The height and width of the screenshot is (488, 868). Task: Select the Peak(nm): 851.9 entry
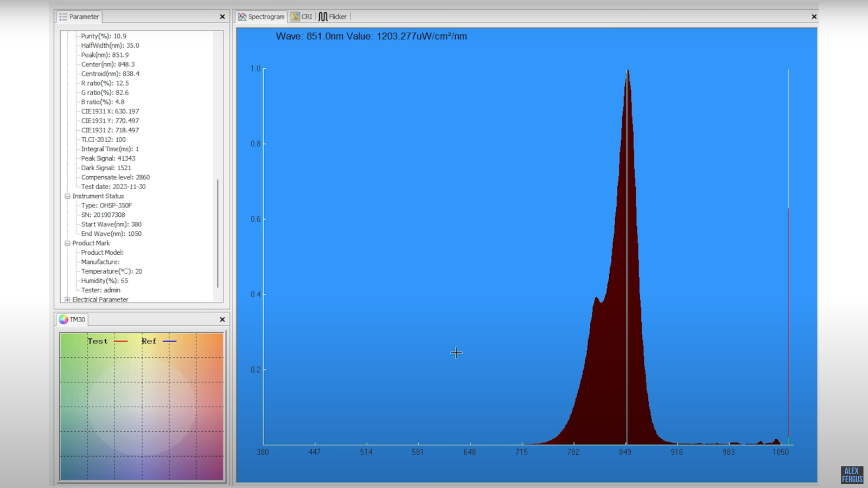tap(105, 55)
